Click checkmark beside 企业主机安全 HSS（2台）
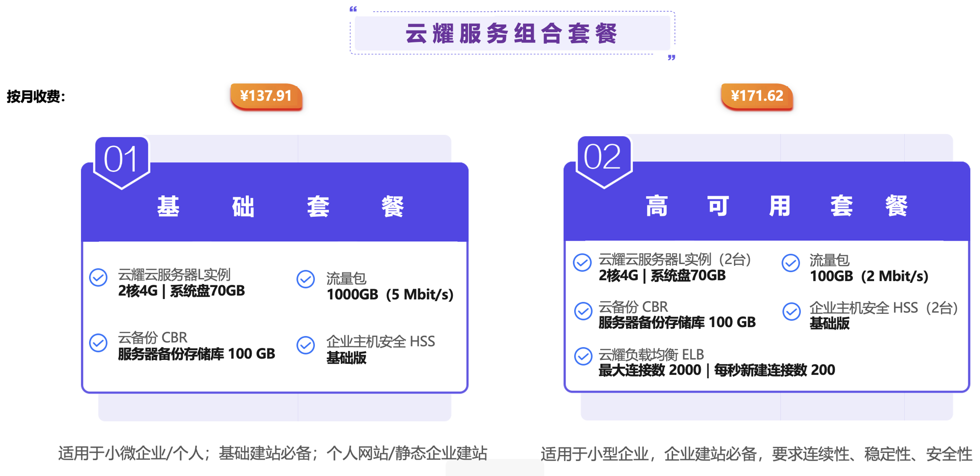This screenshot has height=476, width=980. [792, 312]
